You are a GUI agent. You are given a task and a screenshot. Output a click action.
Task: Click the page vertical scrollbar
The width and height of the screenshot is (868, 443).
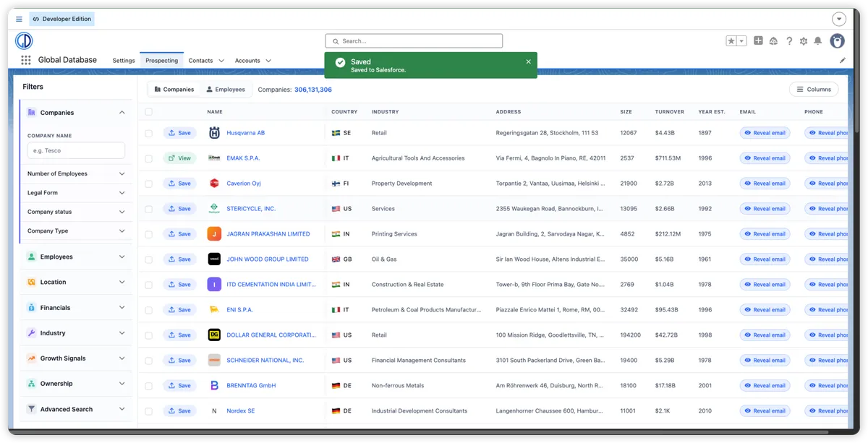[856, 79]
